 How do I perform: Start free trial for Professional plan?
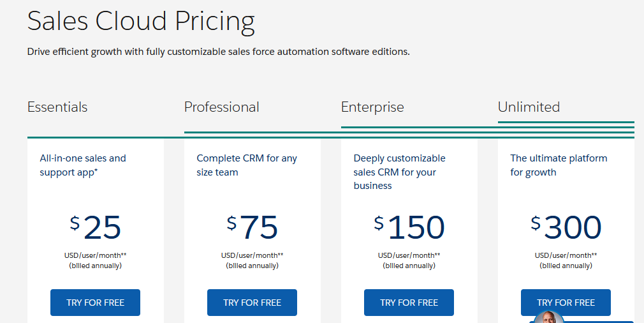pos(252,303)
